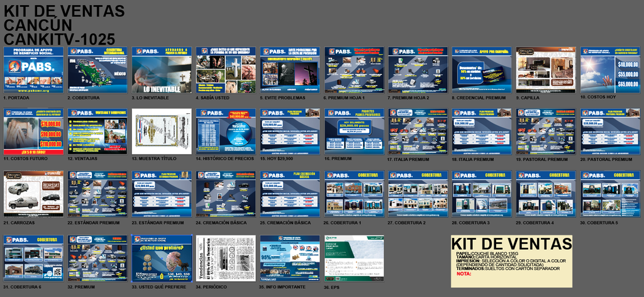Open the 34. PERIÓDICO newspaper thumbnail

click(226, 258)
